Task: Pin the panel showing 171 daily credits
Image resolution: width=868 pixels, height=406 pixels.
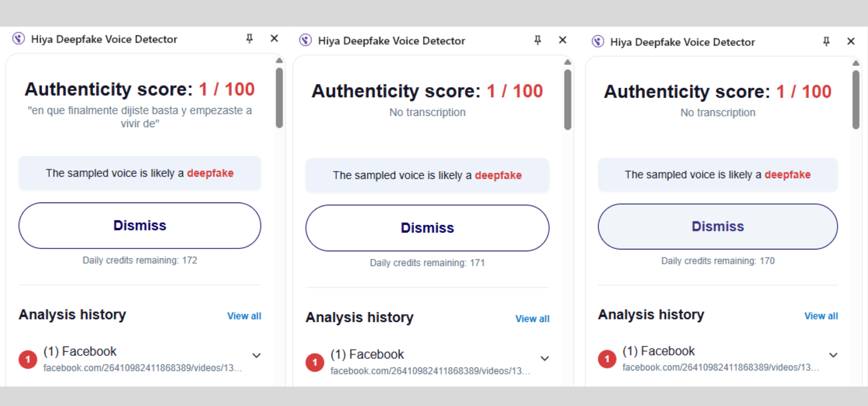Action: [538, 40]
